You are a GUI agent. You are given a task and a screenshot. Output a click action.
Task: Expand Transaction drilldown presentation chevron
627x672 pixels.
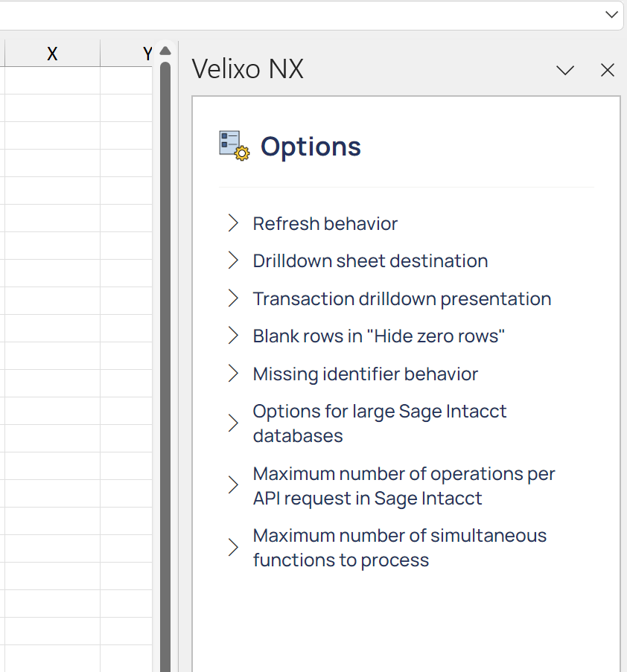pyautogui.click(x=233, y=298)
